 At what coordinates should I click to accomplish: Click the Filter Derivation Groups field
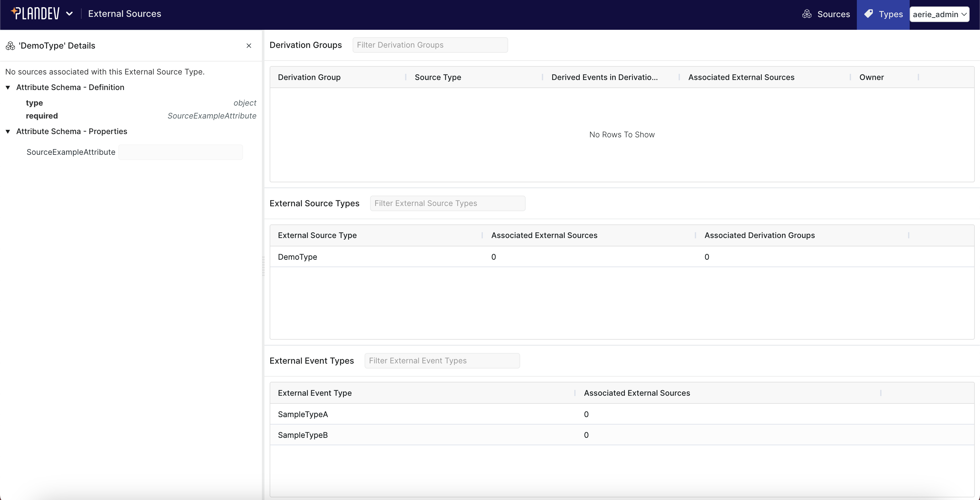430,44
